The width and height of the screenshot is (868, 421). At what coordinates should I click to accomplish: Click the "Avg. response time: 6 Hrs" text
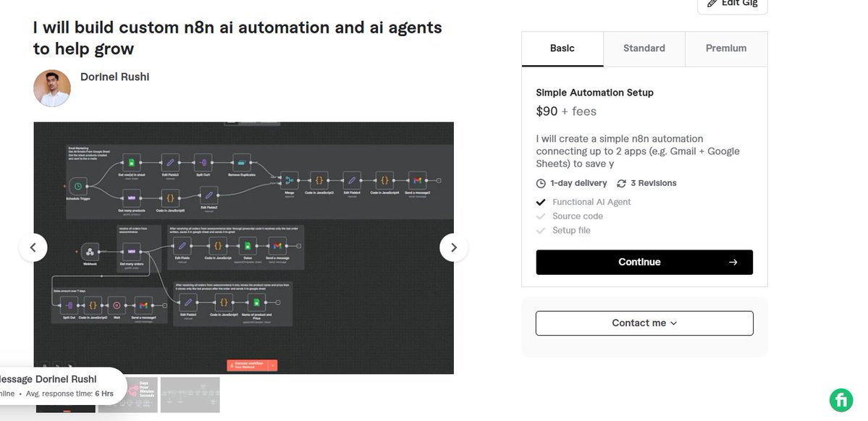click(x=69, y=394)
